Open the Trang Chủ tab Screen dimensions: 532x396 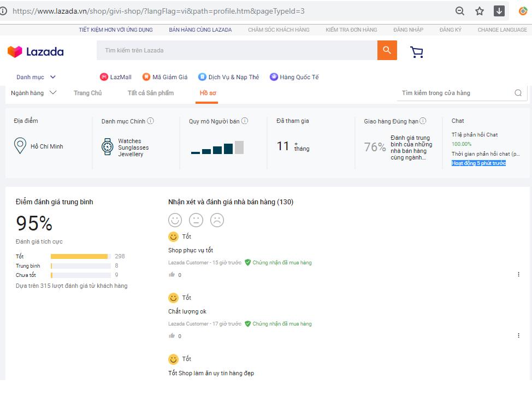87,93
